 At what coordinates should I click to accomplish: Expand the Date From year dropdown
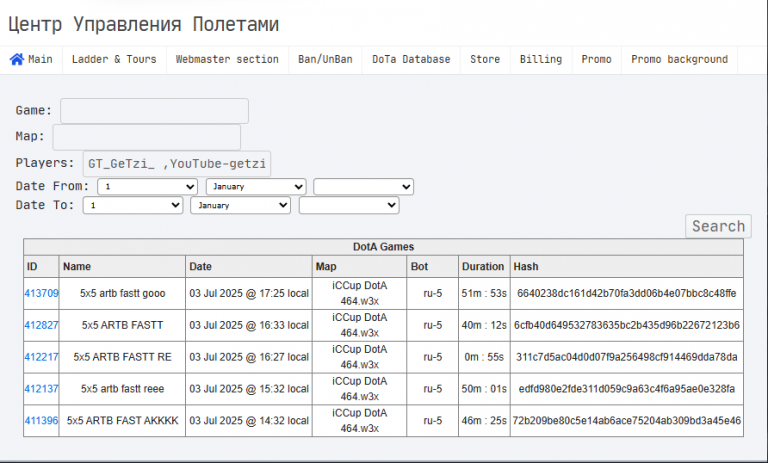click(x=363, y=187)
